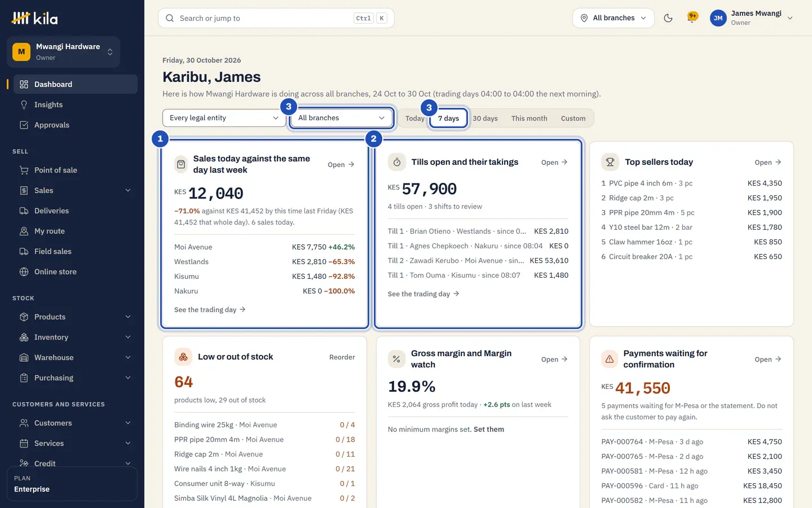
Task: Click the JM user avatar
Action: click(718, 18)
